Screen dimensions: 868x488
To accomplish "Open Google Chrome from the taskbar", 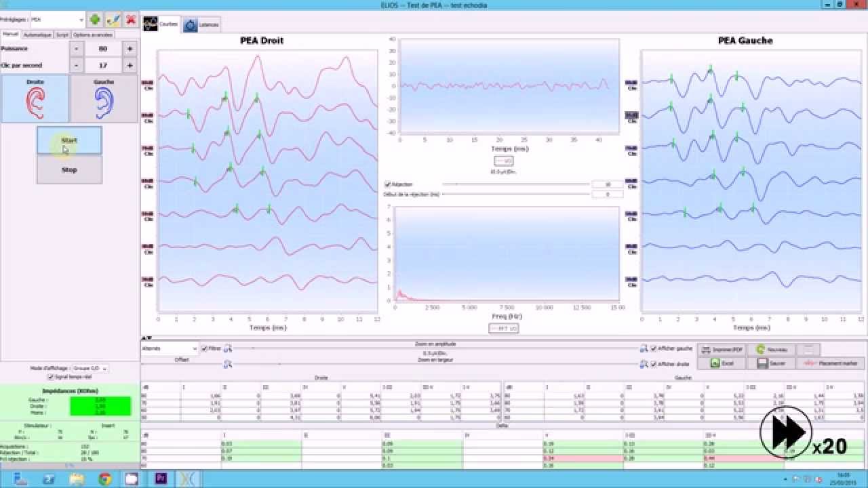I will tap(104, 479).
